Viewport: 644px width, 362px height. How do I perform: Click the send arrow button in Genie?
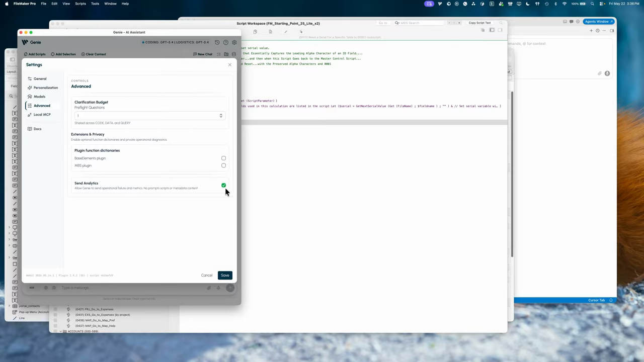230,288
